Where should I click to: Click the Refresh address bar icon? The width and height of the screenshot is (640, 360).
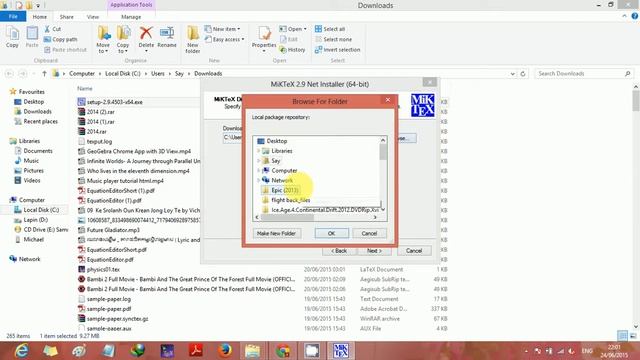(523, 73)
